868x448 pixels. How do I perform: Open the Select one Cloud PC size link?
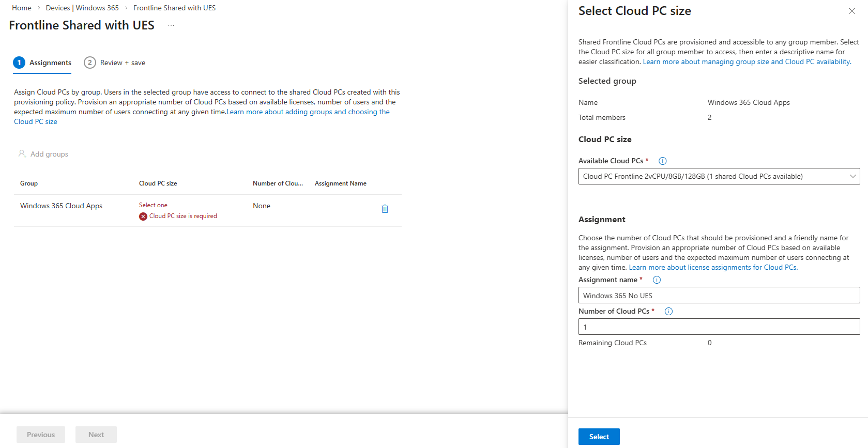[x=153, y=205]
